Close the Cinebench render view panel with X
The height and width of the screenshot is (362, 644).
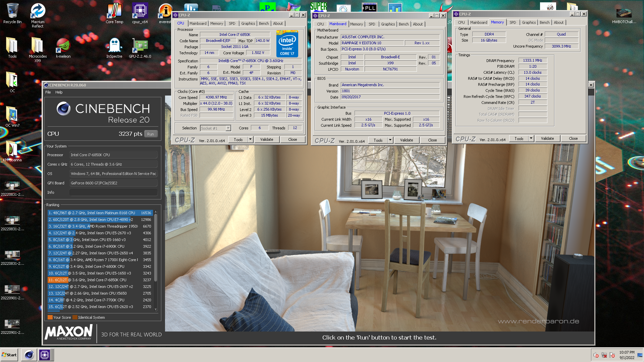591,85
